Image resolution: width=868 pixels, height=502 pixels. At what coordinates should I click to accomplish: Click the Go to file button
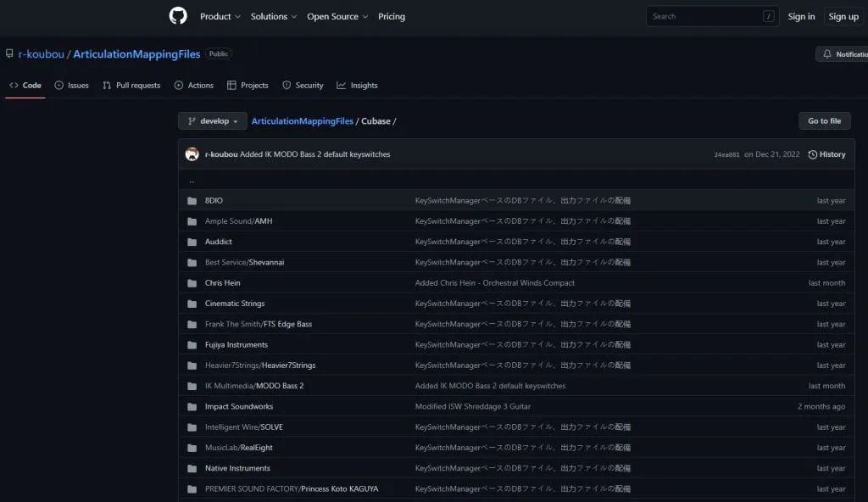(x=824, y=120)
